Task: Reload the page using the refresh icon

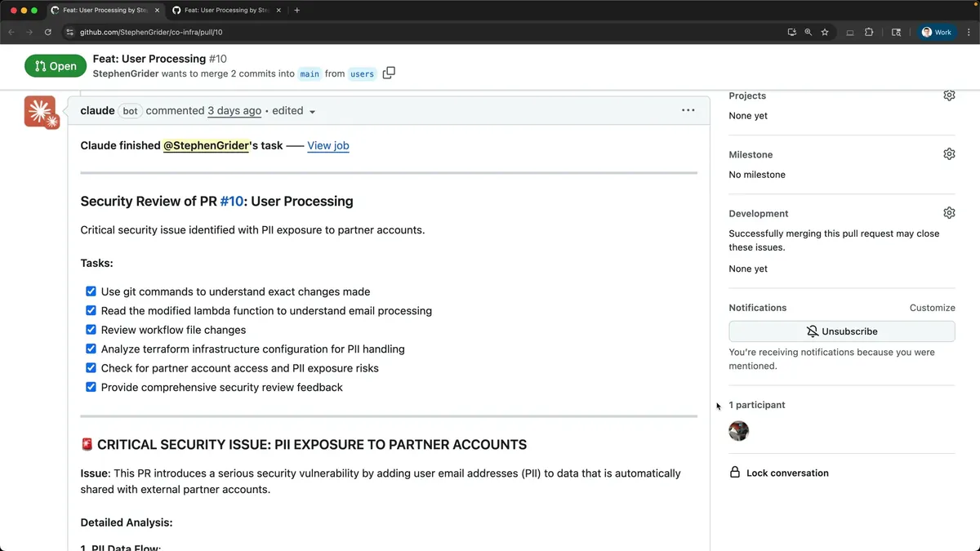Action: [x=48, y=33]
